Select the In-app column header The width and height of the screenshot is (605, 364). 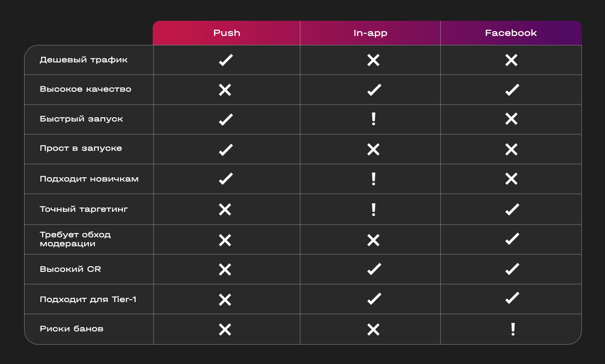pyautogui.click(x=371, y=33)
